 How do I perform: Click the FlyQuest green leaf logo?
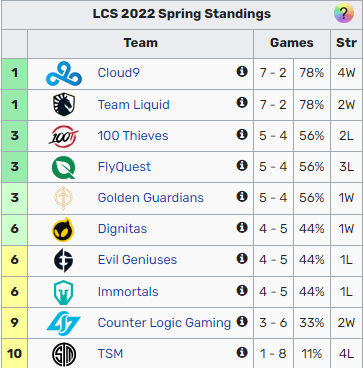64,167
